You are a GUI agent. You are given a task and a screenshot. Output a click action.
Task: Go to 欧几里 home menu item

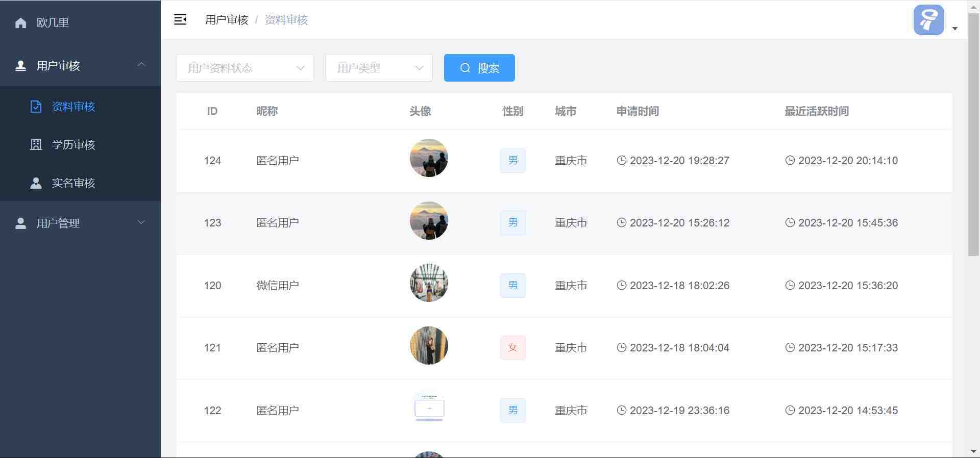pyautogui.click(x=80, y=22)
